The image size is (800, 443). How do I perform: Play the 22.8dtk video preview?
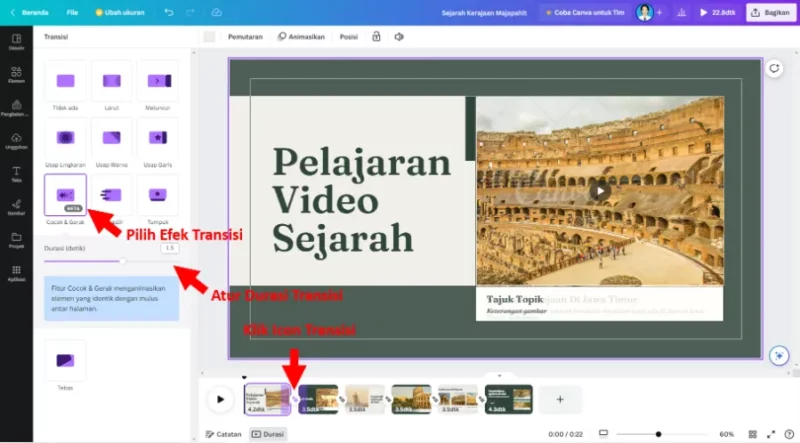click(717, 12)
